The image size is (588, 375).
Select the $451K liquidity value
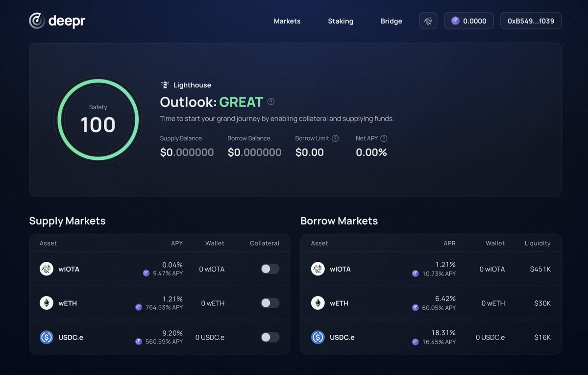point(541,269)
